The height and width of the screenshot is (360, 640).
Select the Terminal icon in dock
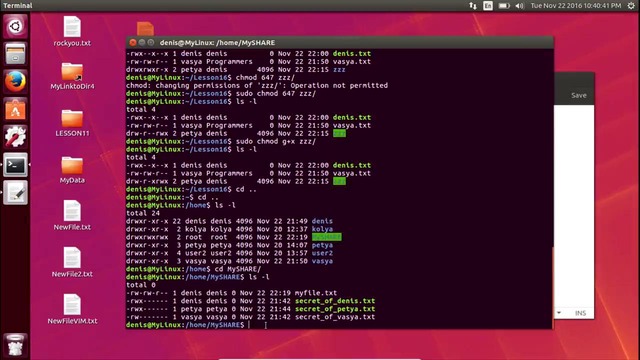point(16,165)
